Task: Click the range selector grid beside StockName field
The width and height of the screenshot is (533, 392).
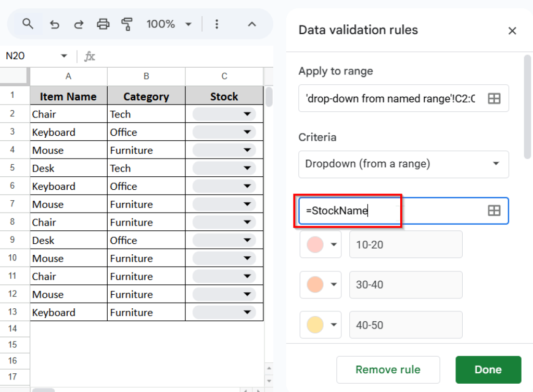Action: 493,211
